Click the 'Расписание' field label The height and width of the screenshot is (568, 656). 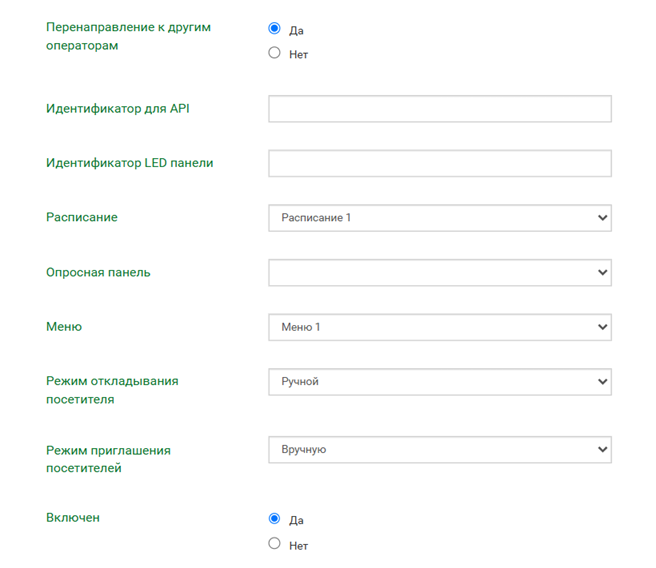81,217
